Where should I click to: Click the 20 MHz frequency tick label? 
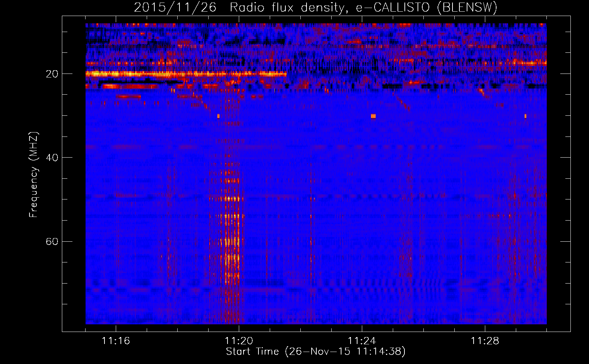52,74
